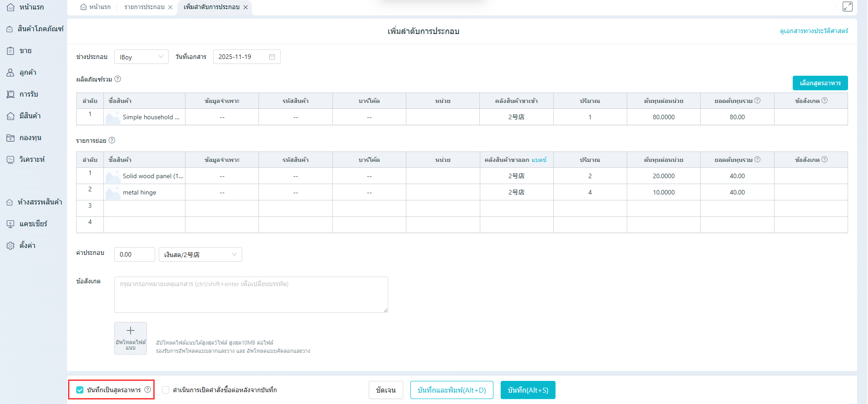
Task: Click help icon next to ผลิตภัณฑ์รวม
Action: coord(117,79)
